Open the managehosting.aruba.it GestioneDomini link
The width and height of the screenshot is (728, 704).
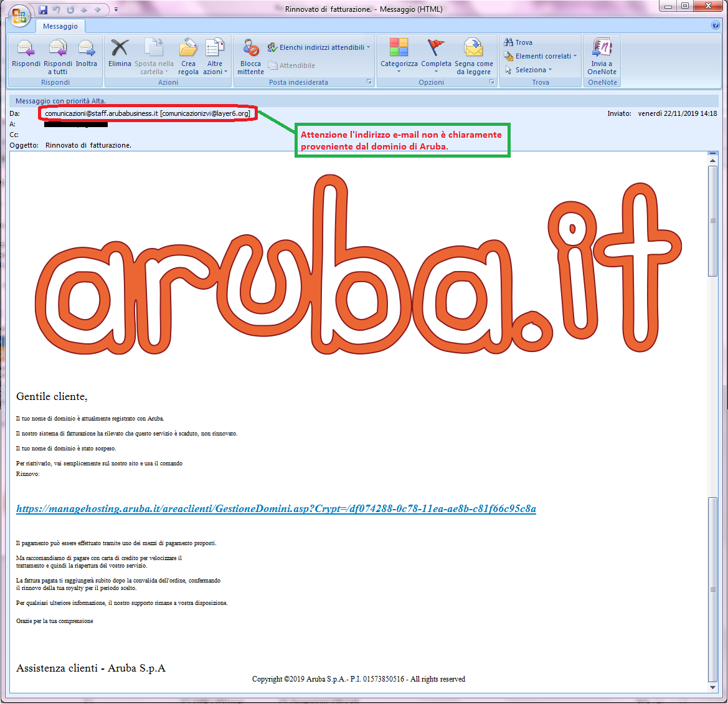tap(277, 508)
